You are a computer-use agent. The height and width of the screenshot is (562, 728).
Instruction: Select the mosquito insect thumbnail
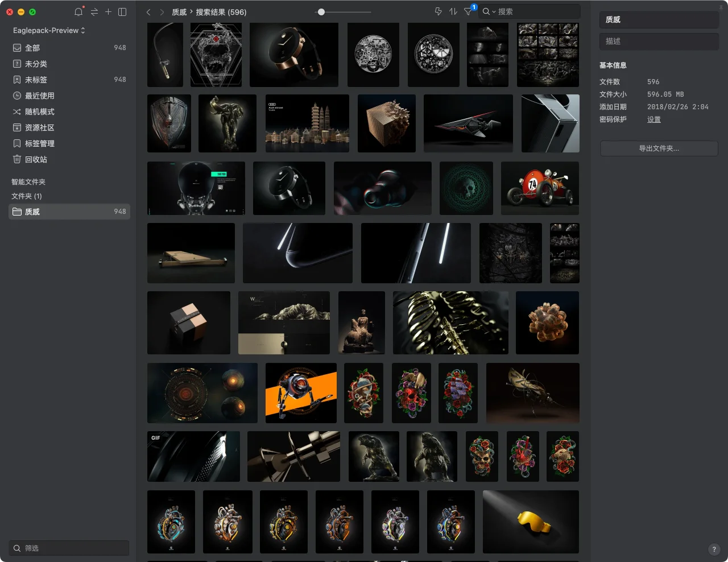pos(533,393)
